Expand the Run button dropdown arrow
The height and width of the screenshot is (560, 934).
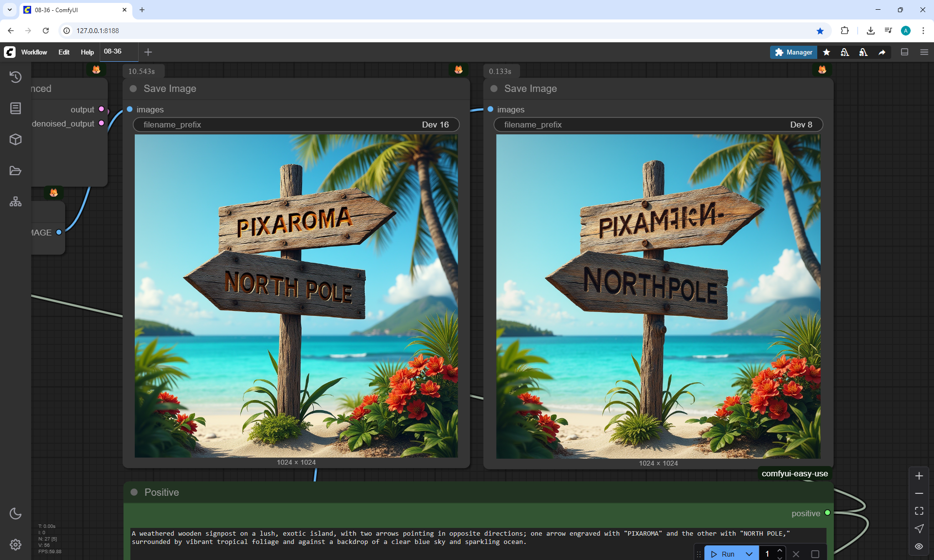[749, 554]
